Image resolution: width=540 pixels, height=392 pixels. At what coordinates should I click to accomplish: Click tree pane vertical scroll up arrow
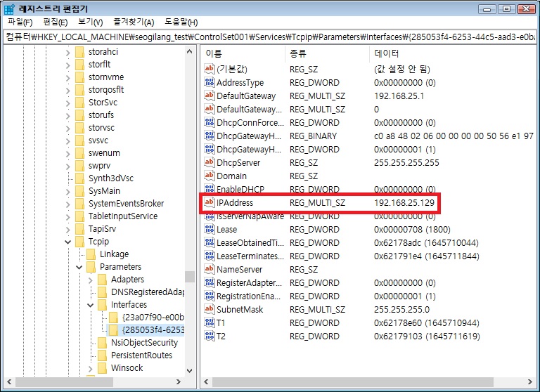[x=189, y=51]
